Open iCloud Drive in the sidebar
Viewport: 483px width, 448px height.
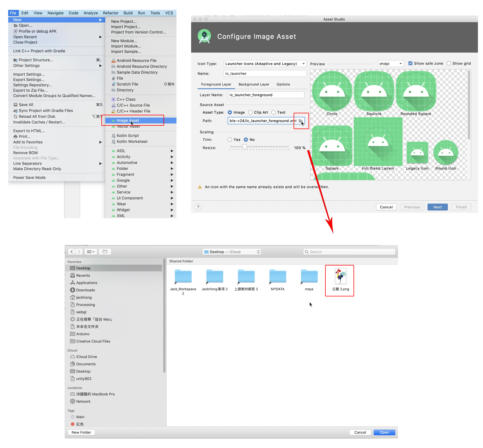[86, 357]
